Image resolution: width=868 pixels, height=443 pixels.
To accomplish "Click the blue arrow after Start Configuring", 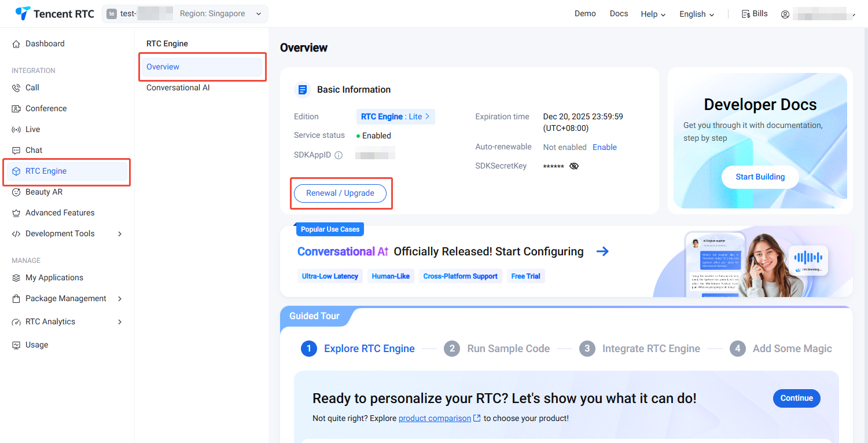I will click(x=602, y=251).
